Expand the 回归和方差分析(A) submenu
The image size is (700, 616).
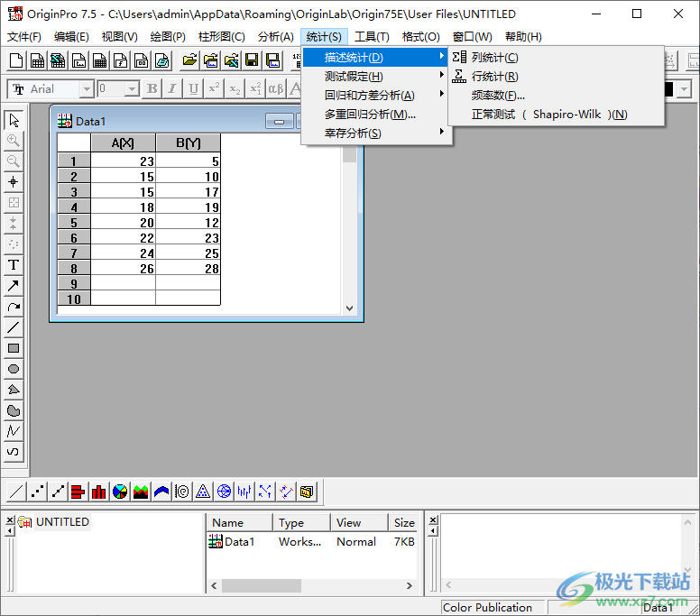click(377, 95)
